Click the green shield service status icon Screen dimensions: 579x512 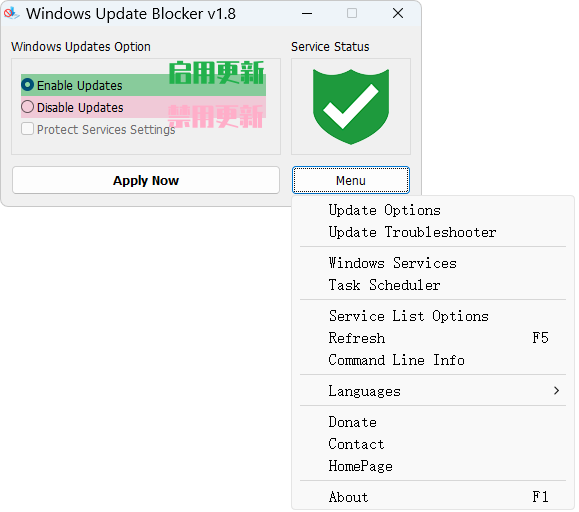(350, 107)
